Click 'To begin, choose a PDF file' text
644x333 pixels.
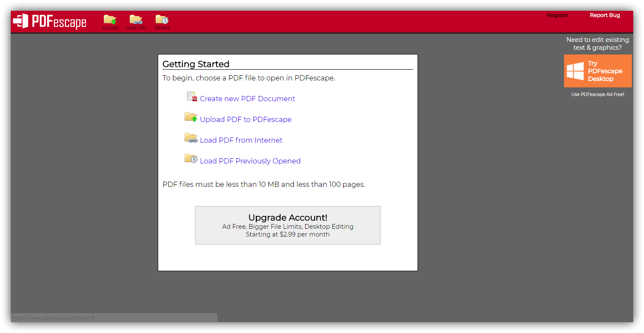pos(249,78)
